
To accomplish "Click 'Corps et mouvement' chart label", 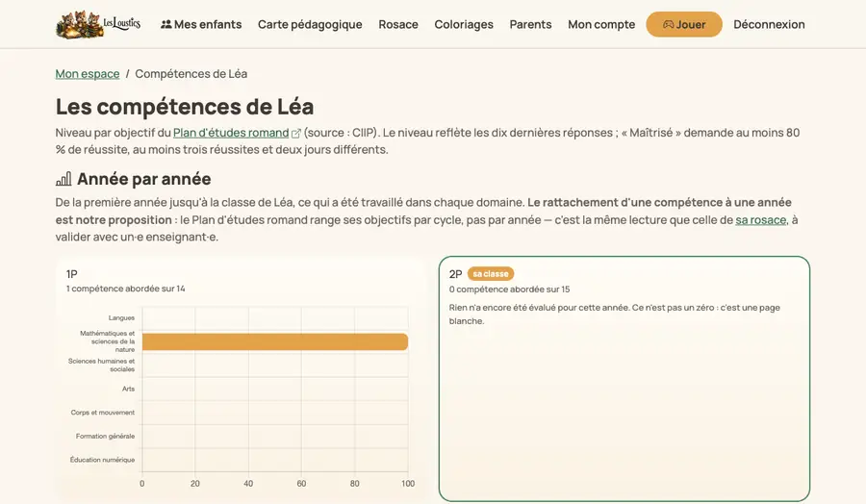I will point(103,413).
